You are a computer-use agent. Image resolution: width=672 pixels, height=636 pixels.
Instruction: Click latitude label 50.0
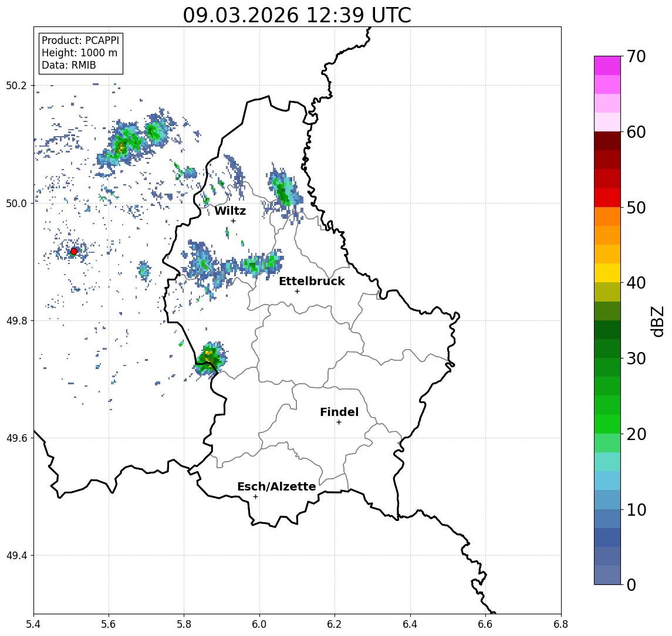tap(16, 203)
